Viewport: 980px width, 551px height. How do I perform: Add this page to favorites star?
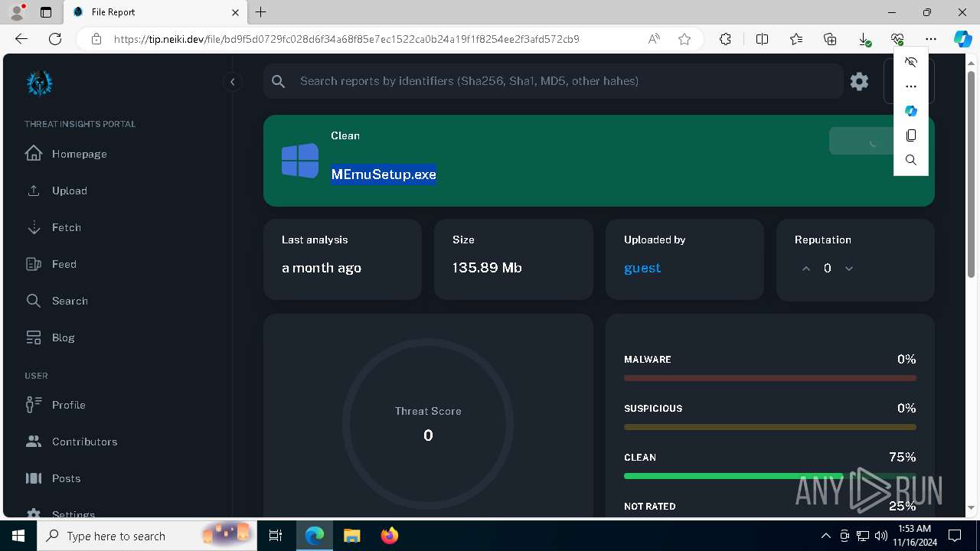coord(684,39)
